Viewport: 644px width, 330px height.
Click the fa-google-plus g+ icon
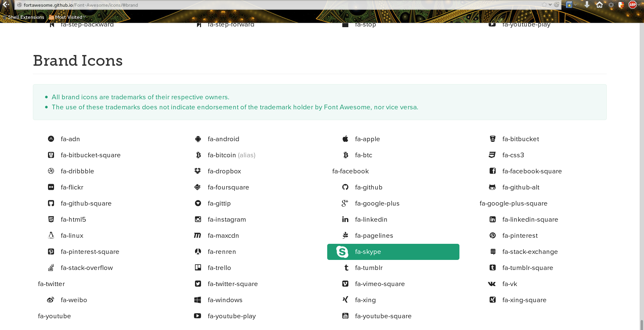click(x=345, y=203)
